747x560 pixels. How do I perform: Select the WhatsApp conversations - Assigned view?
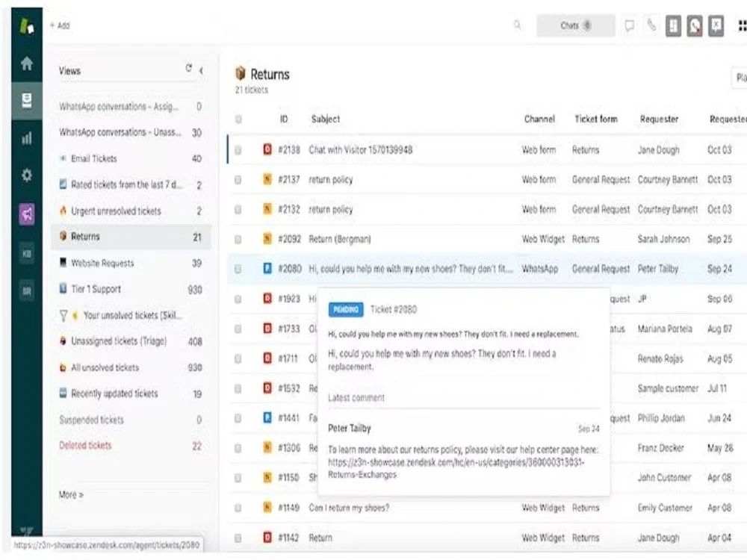(130, 107)
